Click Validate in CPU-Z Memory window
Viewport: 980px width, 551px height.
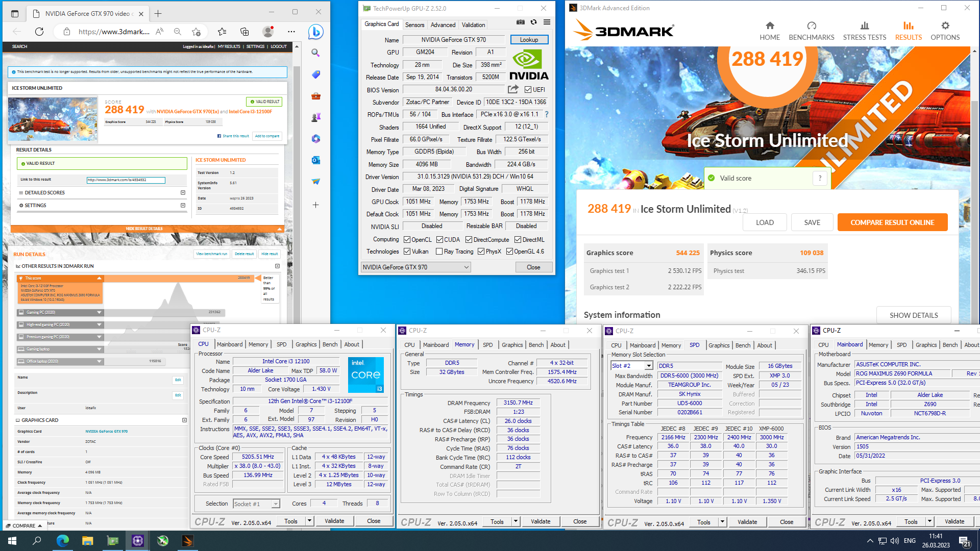[x=541, y=521]
